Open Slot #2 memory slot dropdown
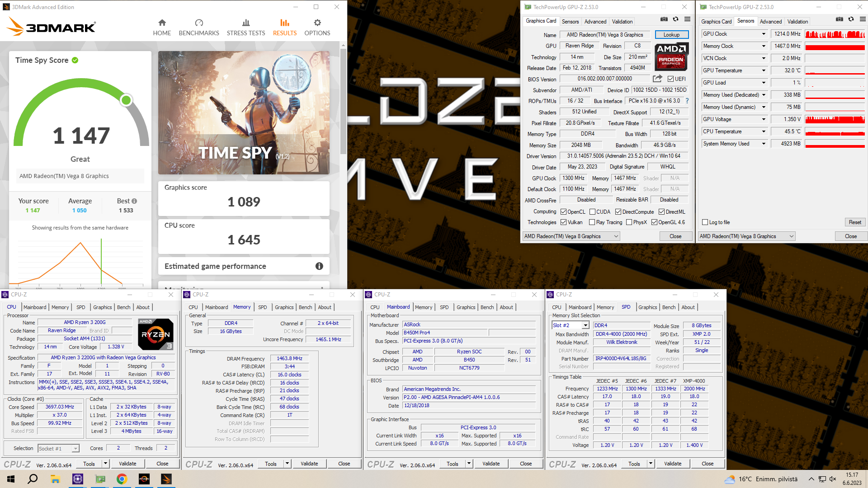Viewport: 868px width, 488px height. 571,325
